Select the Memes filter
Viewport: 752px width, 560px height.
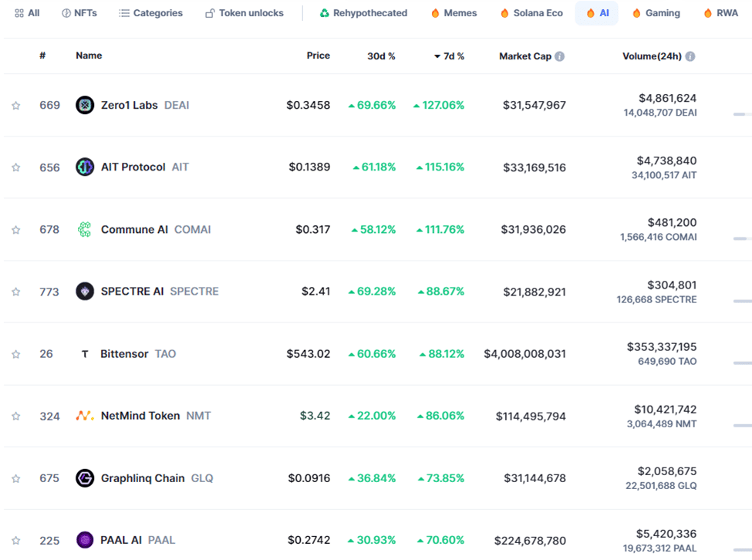[x=454, y=13]
